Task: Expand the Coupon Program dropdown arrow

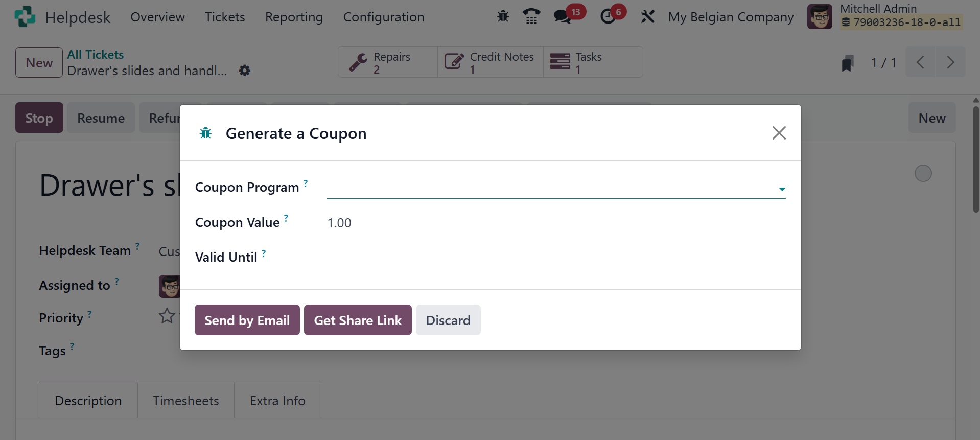Action: [x=781, y=189]
